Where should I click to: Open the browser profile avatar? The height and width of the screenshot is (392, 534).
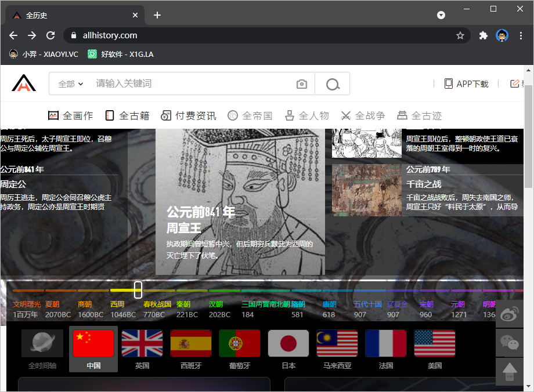tap(502, 35)
